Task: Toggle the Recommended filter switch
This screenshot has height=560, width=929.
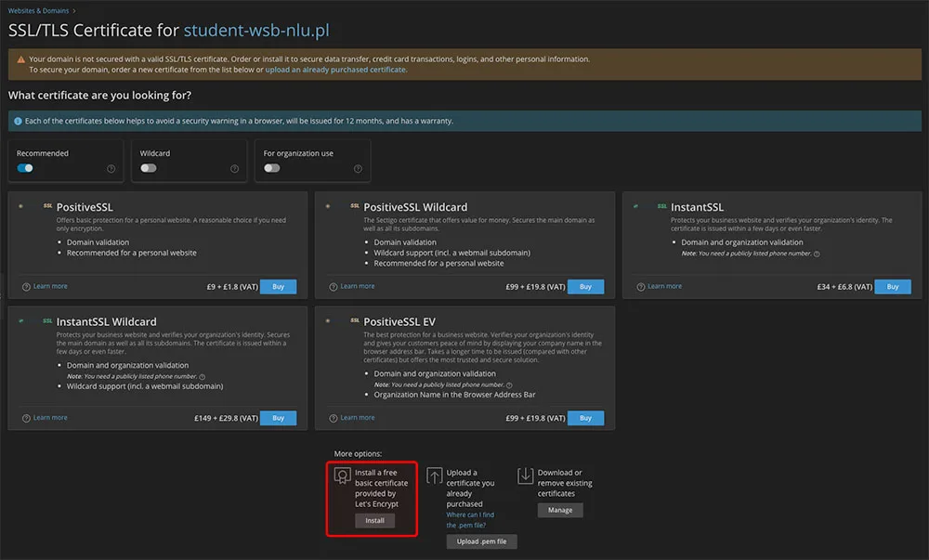Action: (x=25, y=168)
